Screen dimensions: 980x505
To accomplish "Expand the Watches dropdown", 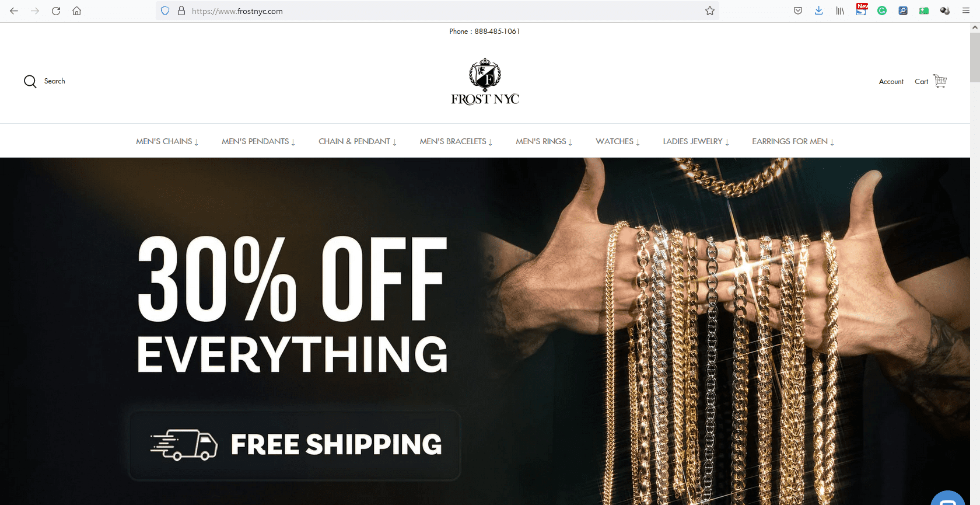I will click(618, 141).
